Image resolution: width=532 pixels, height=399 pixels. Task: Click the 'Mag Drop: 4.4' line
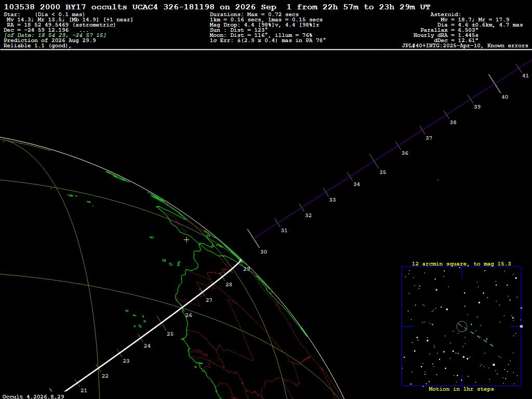[x=264, y=25]
